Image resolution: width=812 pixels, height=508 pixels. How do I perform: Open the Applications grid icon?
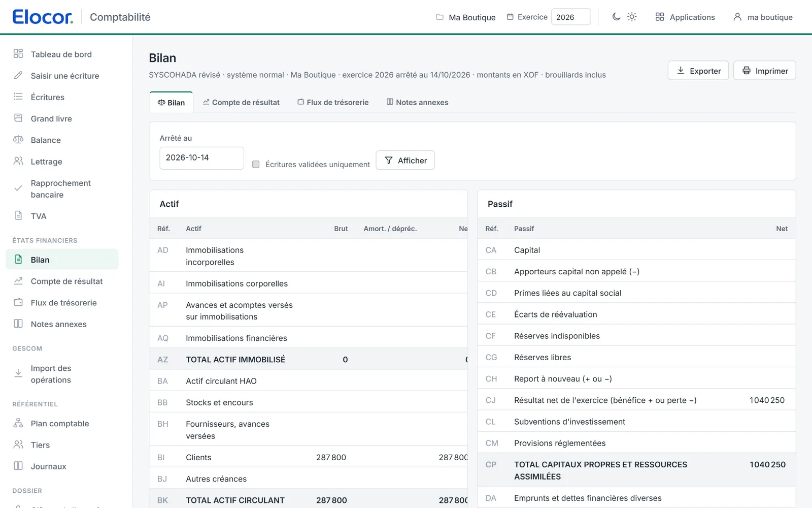[660, 17]
